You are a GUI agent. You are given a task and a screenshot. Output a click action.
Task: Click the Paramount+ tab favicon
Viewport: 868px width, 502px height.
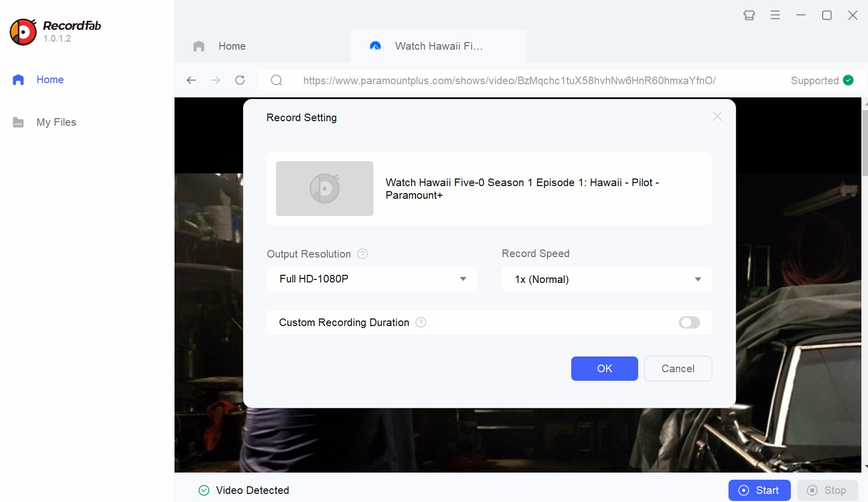click(x=375, y=46)
